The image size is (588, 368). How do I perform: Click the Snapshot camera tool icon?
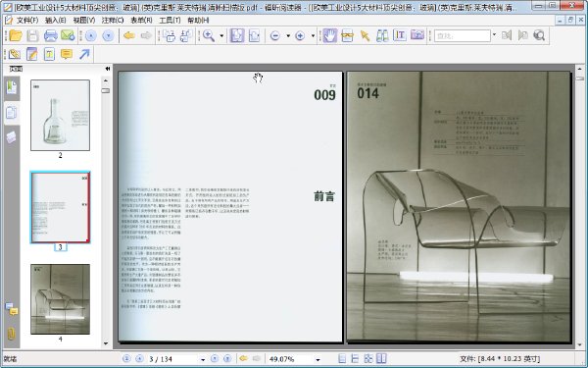tap(417, 35)
